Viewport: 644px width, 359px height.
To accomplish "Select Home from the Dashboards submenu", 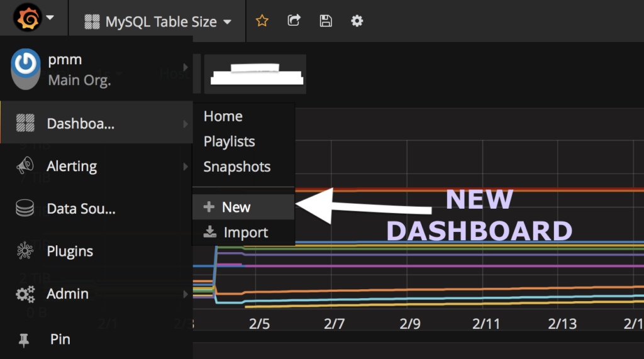I will click(x=223, y=116).
